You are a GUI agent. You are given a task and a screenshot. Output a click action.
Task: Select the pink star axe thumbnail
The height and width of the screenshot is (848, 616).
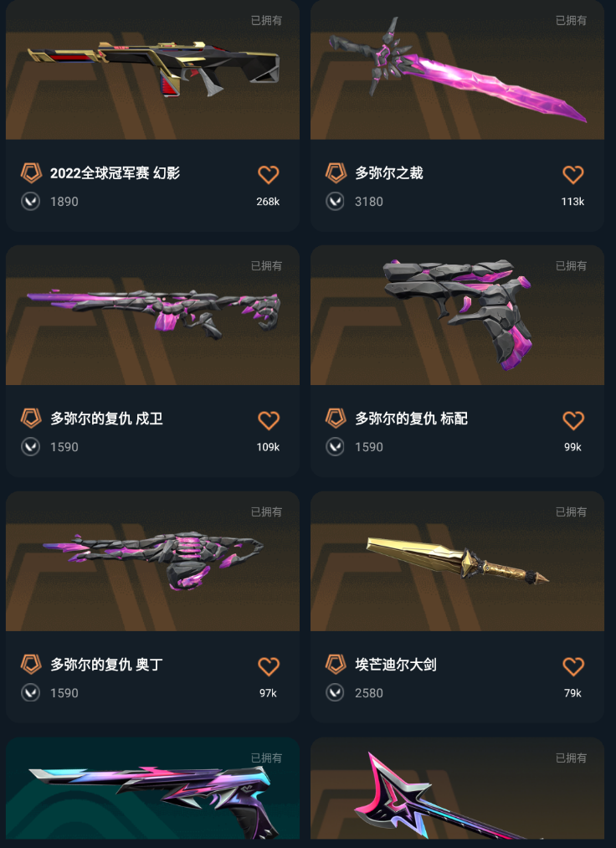point(457,789)
